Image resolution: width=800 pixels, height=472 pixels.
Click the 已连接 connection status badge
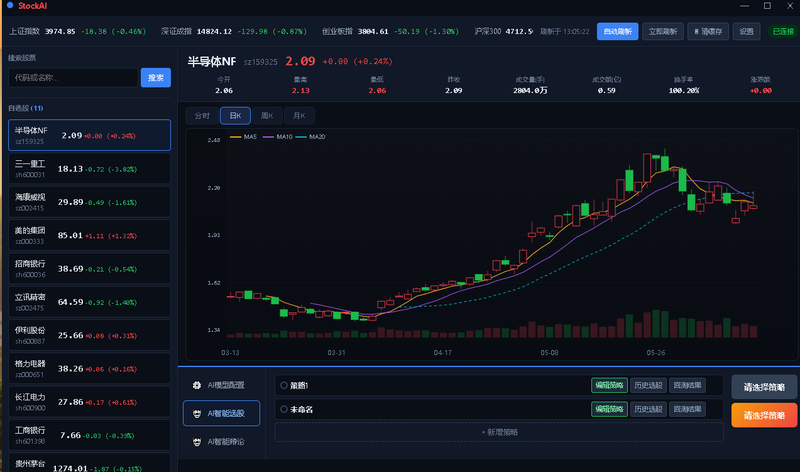click(x=783, y=32)
